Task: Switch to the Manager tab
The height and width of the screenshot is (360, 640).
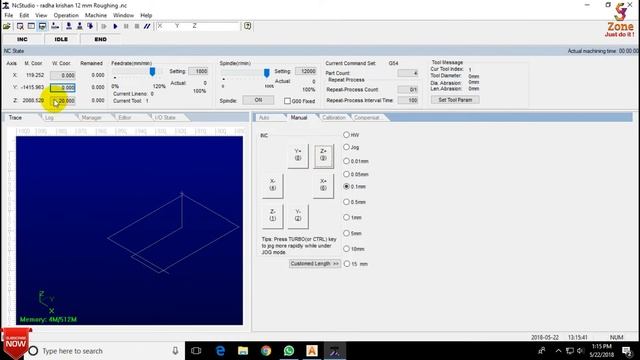Action: click(x=91, y=118)
